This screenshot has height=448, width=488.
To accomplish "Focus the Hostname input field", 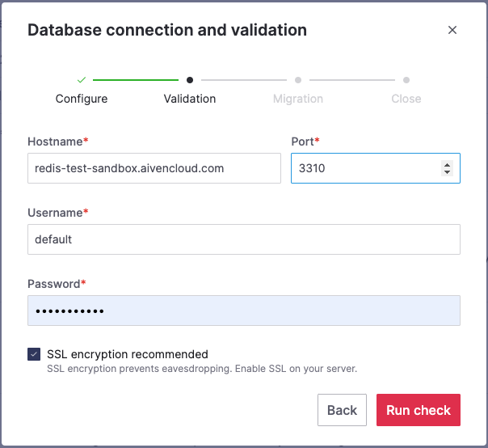I will (x=154, y=168).
